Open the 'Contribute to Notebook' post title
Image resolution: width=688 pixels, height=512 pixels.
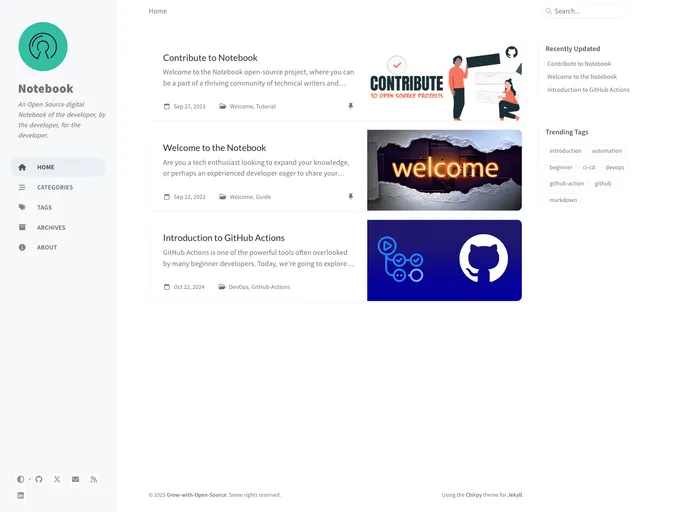point(210,58)
